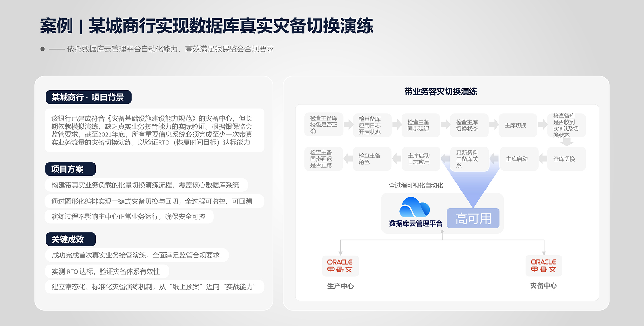The image size is (644, 326).
Task: Click the Oracle logo above 灾备中心
Action: 544,266
